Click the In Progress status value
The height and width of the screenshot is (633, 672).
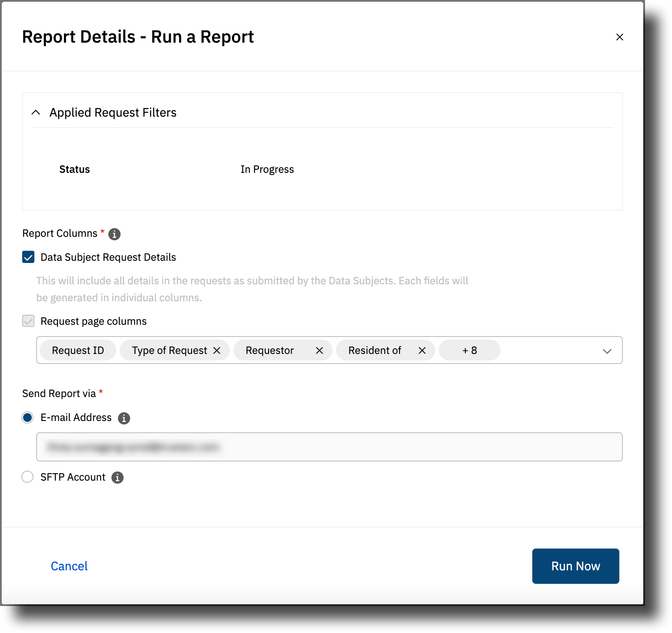pos(267,169)
